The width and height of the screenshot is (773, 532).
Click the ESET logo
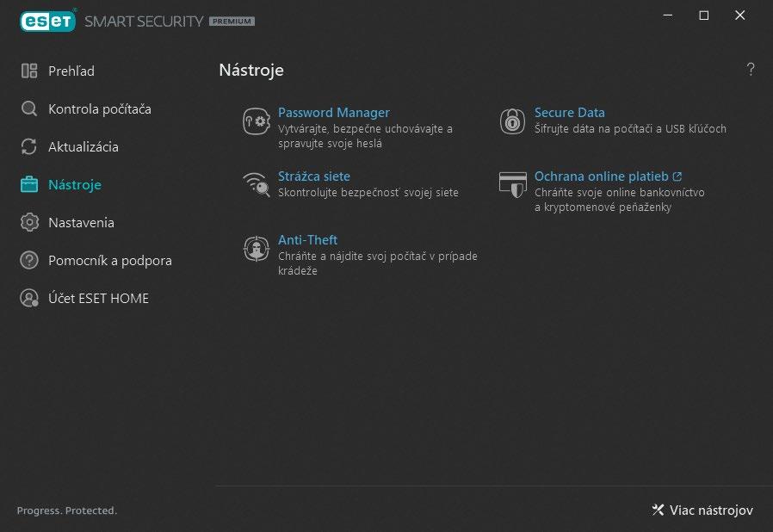pos(48,21)
